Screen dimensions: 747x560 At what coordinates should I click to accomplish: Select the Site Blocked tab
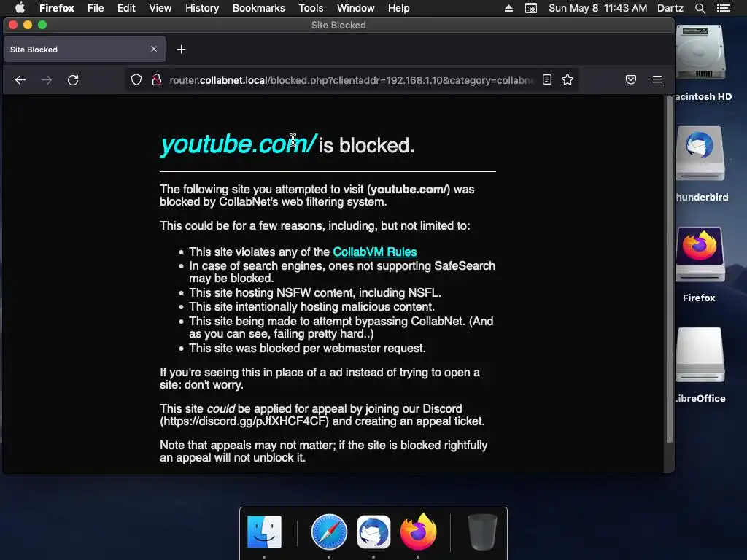[85, 49]
